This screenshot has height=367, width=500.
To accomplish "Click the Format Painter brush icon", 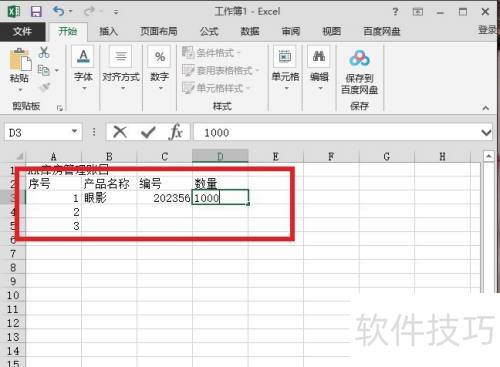I will 44,87.
